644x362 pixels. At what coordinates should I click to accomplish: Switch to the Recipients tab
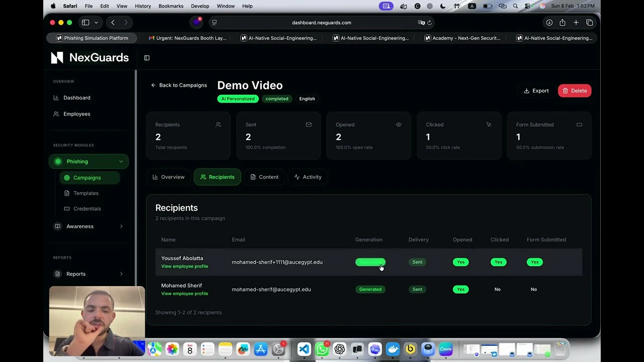[217, 177]
